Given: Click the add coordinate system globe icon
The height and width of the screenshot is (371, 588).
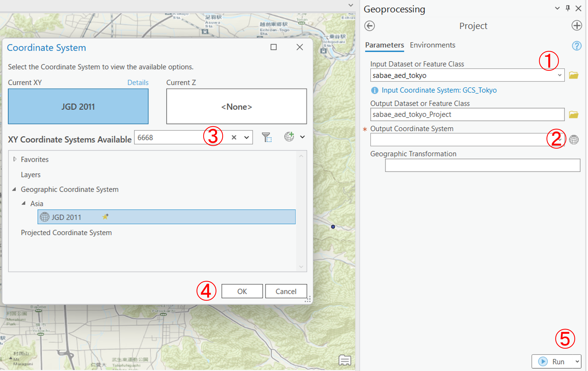Looking at the screenshot, I should [x=289, y=137].
